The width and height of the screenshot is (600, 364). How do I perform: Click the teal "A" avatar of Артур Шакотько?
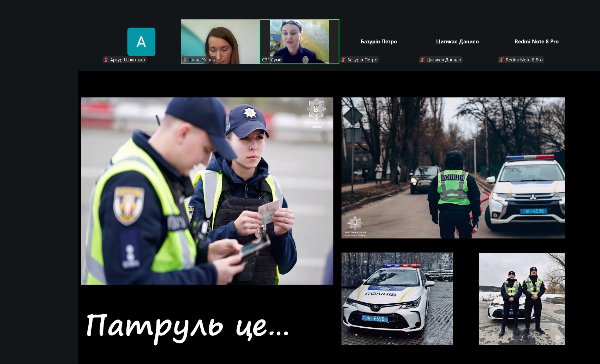141,42
